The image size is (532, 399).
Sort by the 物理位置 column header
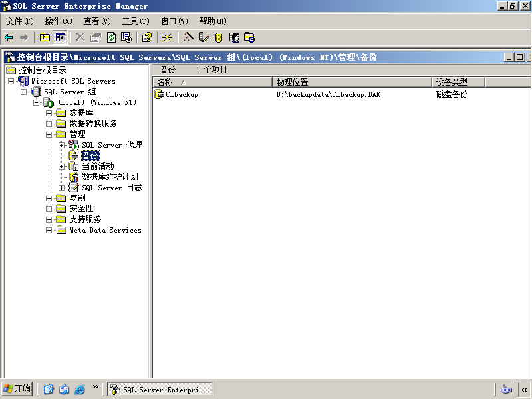[352, 82]
